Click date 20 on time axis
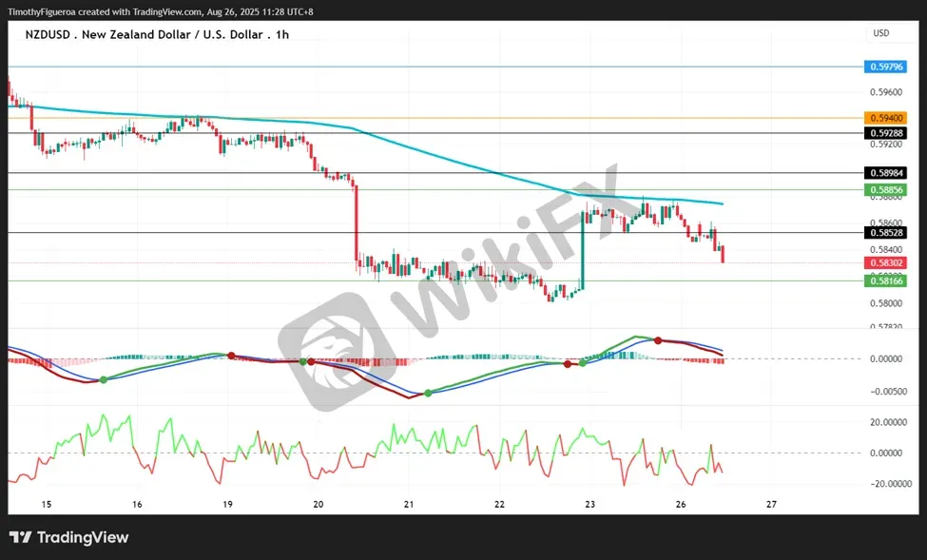 pos(319,505)
